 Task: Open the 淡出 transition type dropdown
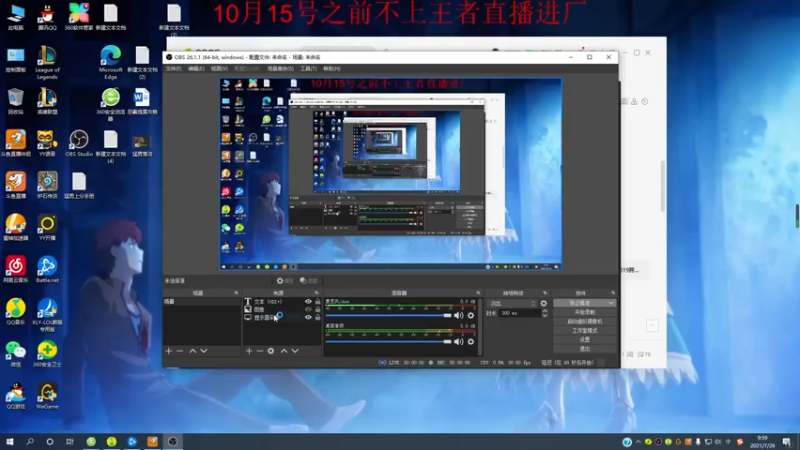point(512,303)
